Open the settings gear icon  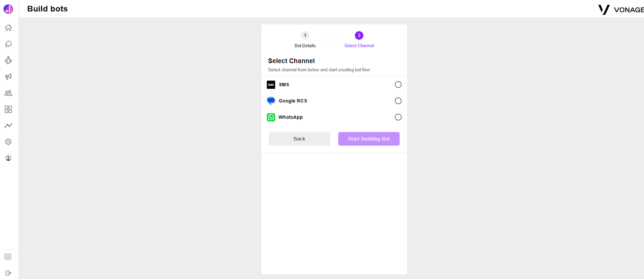click(x=8, y=142)
